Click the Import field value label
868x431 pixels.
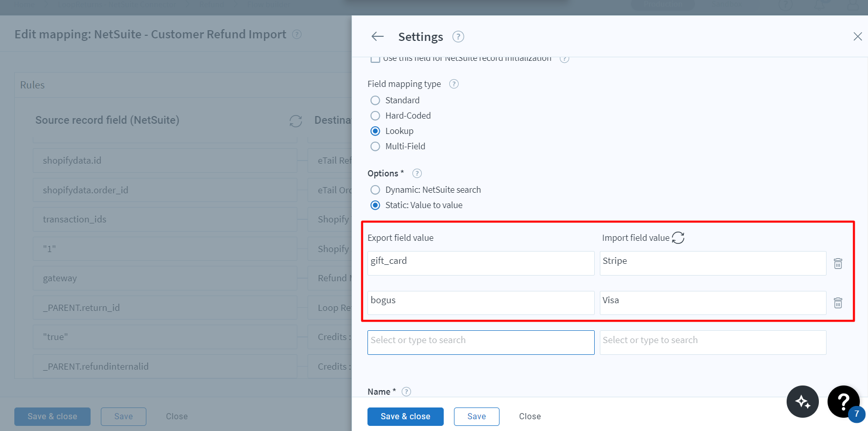pos(636,238)
